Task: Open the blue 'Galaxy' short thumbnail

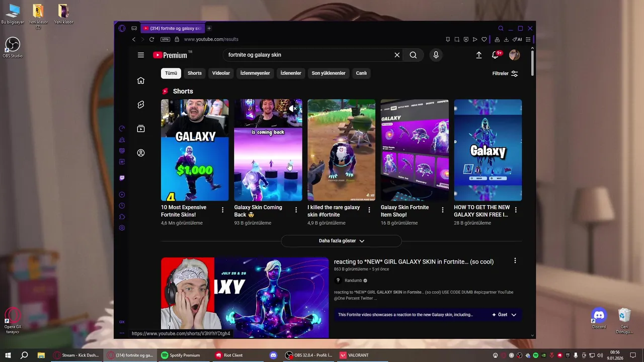Action: coord(488,150)
